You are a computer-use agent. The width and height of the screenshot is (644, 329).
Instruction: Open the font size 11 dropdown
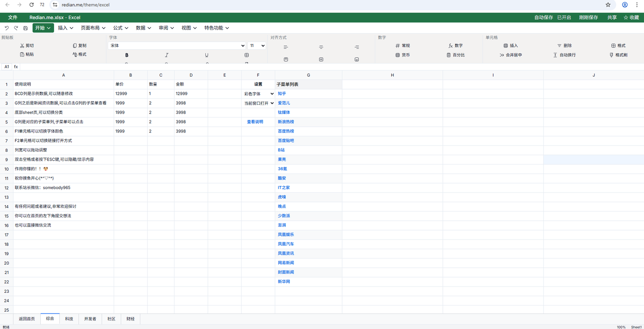click(257, 46)
